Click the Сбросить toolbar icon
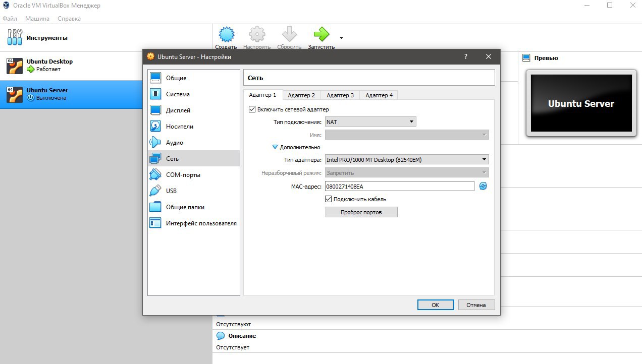 click(x=289, y=35)
